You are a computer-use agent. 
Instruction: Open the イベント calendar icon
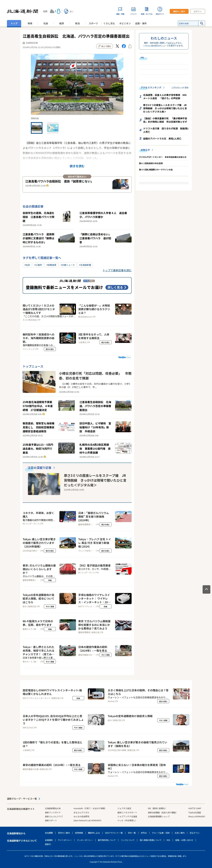pyautogui.click(x=133, y=9)
